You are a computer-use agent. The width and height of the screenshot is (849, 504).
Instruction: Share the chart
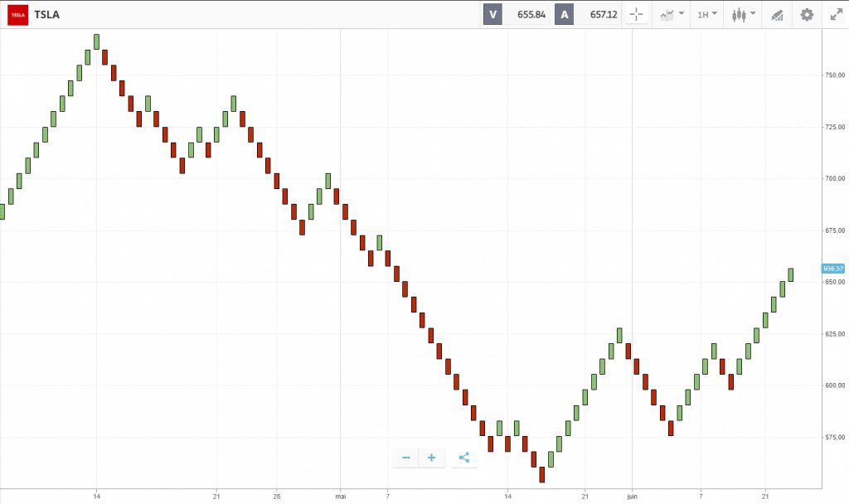point(464,458)
